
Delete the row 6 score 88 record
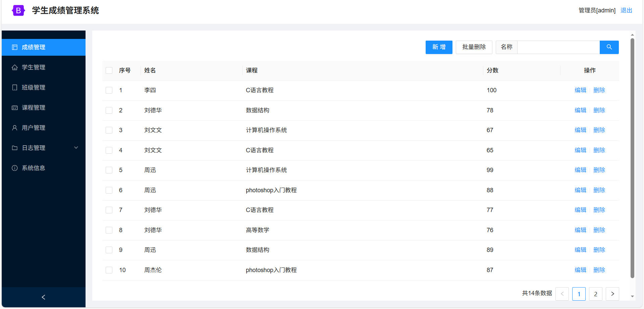(599, 190)
